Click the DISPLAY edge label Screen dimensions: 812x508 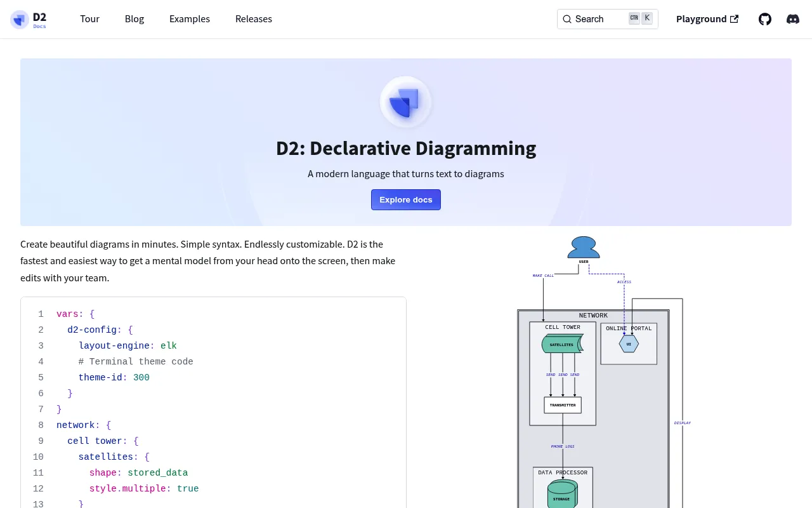coord(683,423)
